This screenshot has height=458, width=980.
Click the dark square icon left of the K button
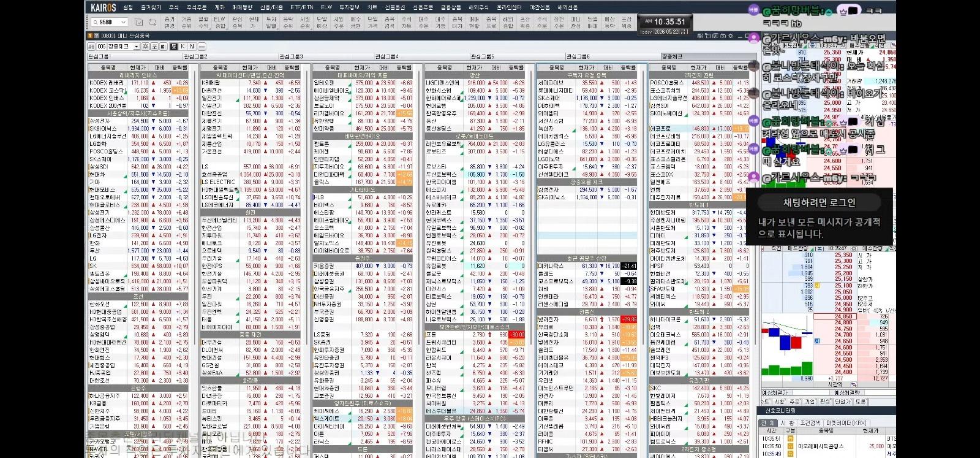coord(174,47)
